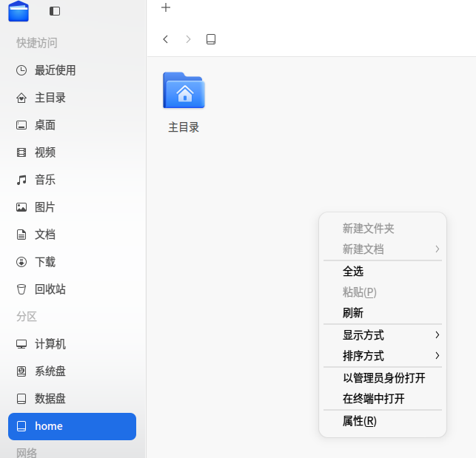Click the 主目录 folder name label

coord(184,127)
